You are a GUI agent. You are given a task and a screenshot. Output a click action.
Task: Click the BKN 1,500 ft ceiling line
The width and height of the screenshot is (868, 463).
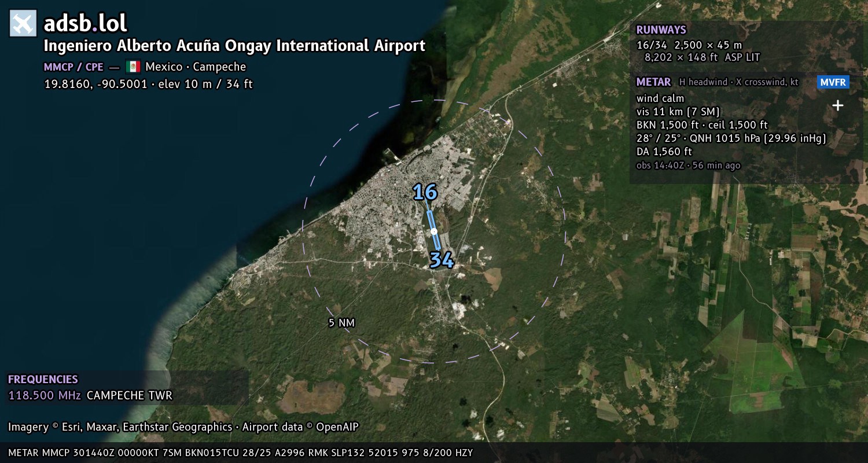702,125
